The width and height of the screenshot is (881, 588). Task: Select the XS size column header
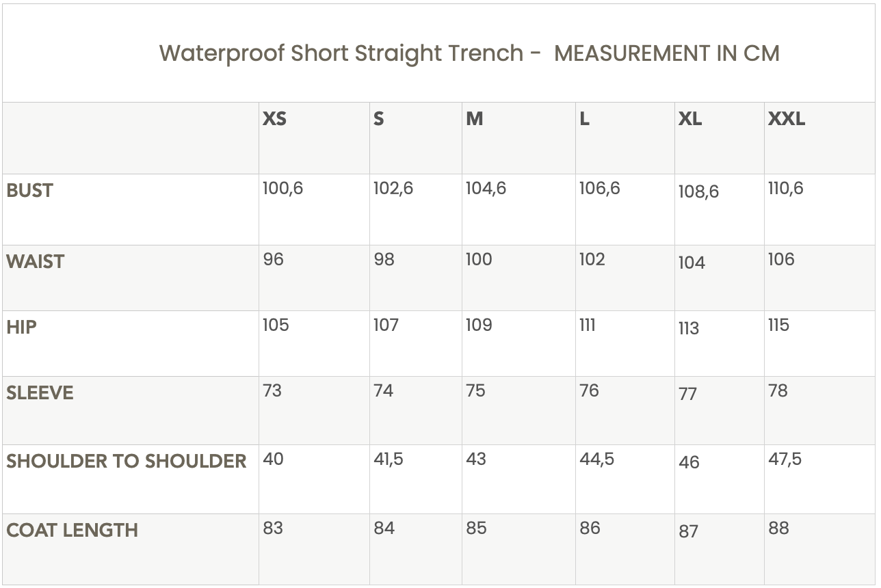[274, 119]
